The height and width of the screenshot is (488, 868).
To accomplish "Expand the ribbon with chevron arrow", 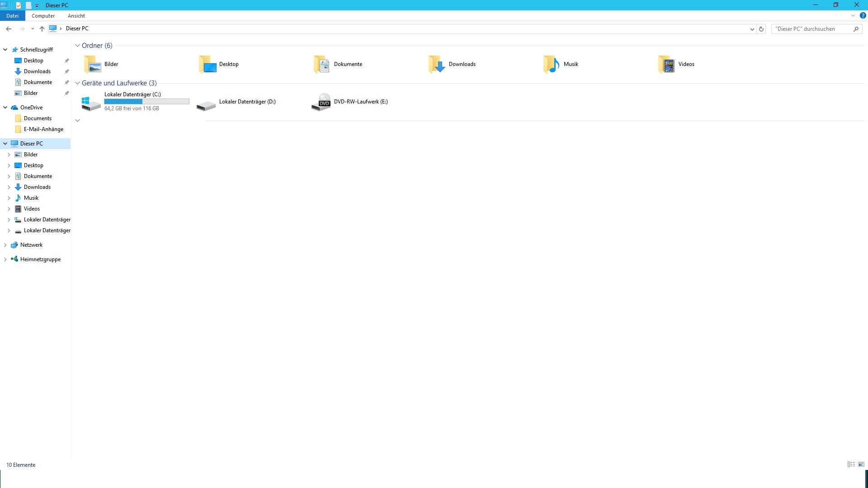I will coord(853,15).
